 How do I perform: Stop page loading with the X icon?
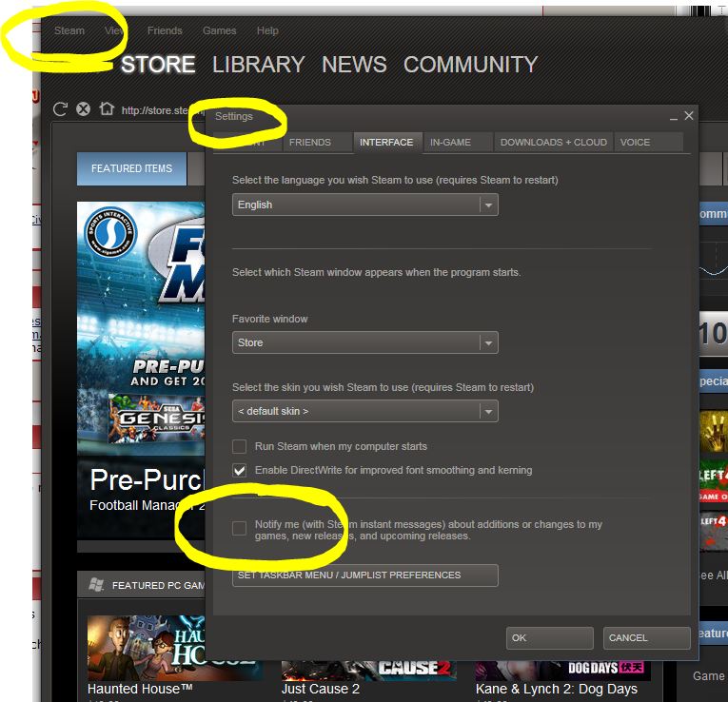(x=83, y=109)
